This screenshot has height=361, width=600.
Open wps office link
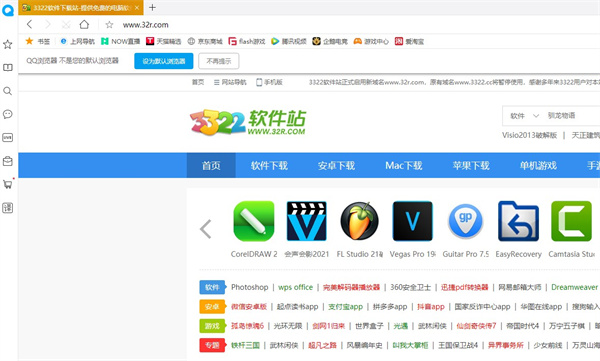pos(295,287)
